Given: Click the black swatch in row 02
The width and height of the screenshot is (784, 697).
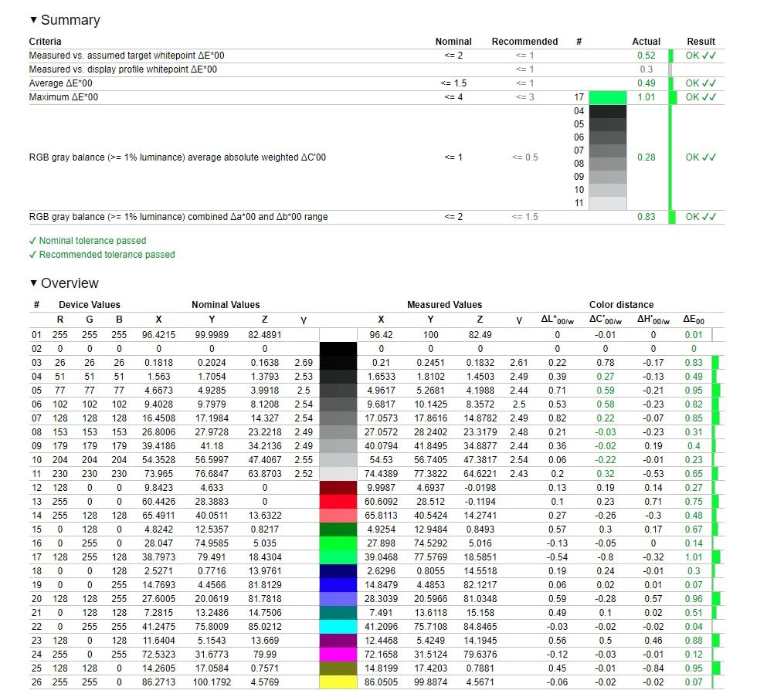Looking at the screenshot, I should 338,349.
